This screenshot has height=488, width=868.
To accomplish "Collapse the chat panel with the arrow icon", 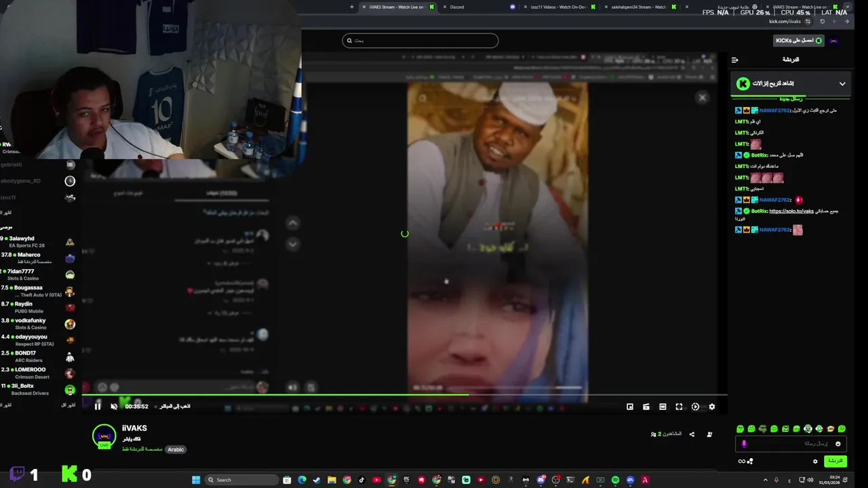I will point(734,60).
